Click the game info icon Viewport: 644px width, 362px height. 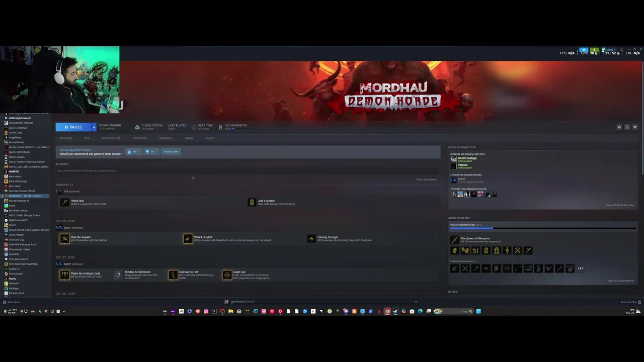coord(627,127)
